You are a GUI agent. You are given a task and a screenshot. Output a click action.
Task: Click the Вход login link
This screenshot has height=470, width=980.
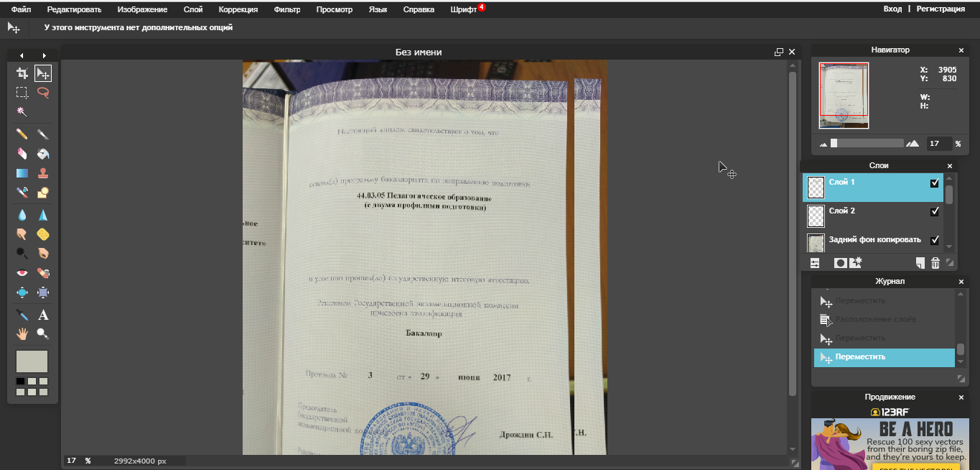(892, 9)
